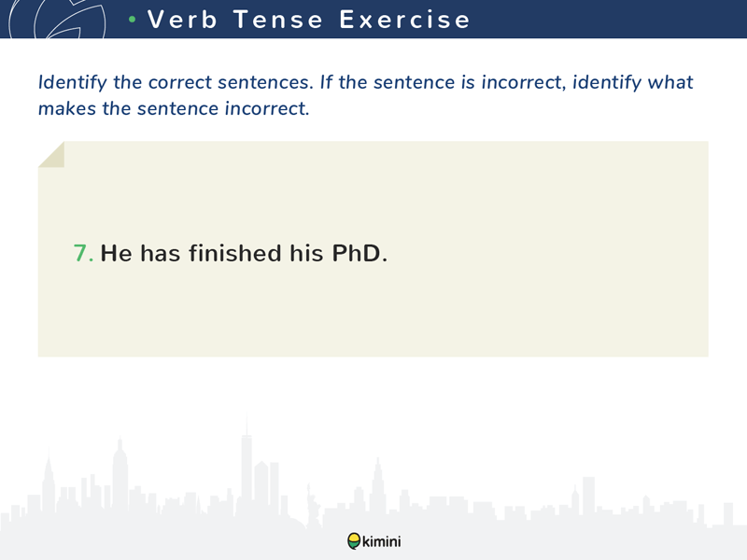Select the 'Verb Tense Exercise' title
The height and width of the screenshot is (560, 747).
click(x=309, y=20)
